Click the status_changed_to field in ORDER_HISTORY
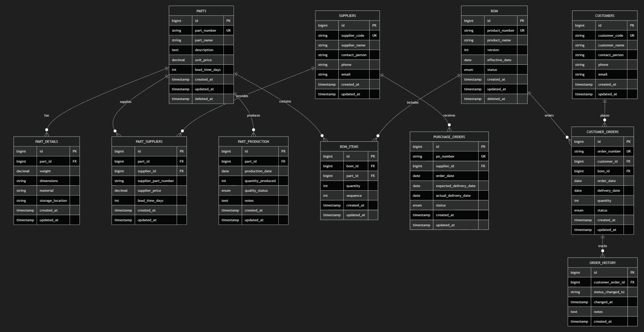Viewport: 644px width, 332px height. 609,292
